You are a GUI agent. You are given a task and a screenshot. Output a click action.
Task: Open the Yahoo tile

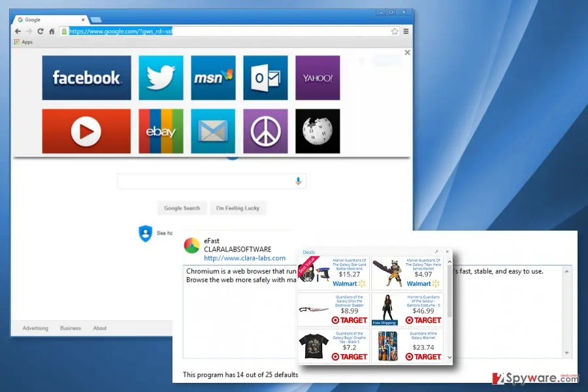coord(318,78)
